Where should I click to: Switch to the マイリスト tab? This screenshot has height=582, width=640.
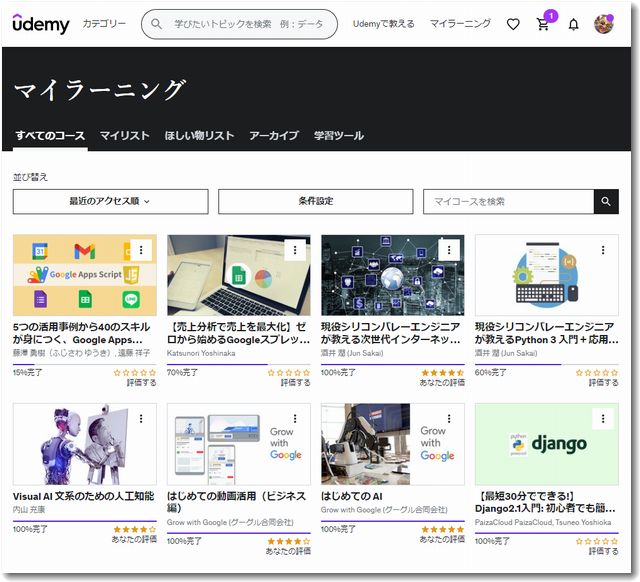(124, 136)
